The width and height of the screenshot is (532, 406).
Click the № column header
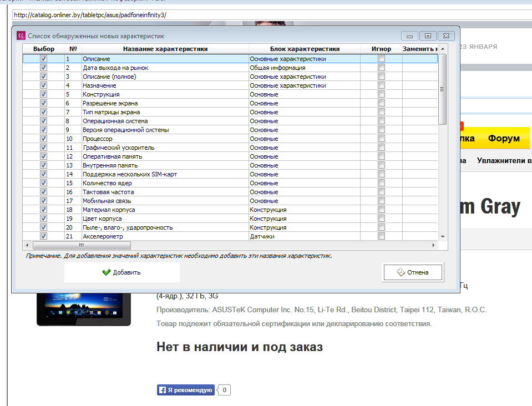[x=73, y=49]
